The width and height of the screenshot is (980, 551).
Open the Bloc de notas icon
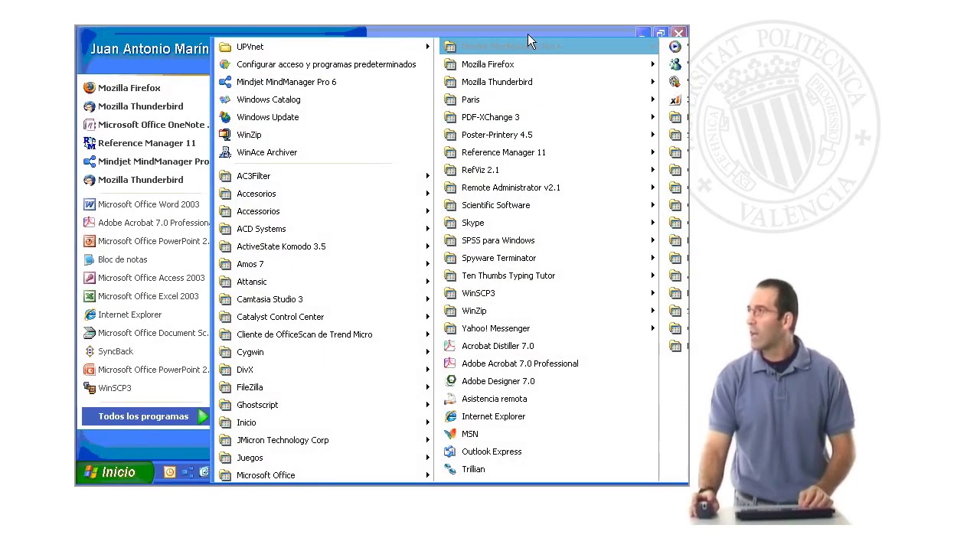[x=90, y=259]
